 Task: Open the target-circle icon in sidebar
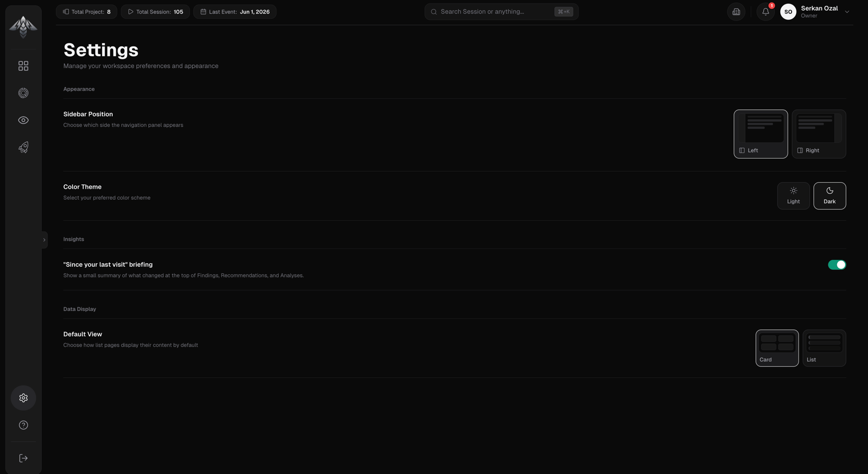coord(23,93)
